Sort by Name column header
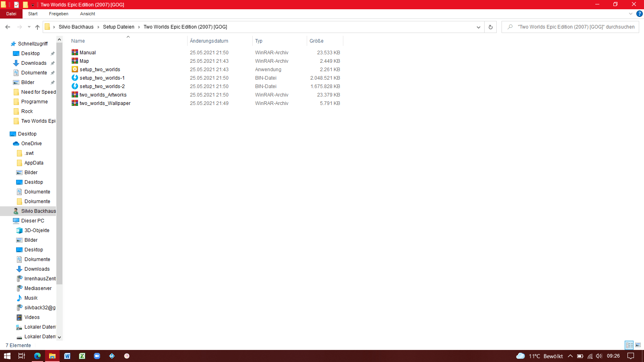 [x=128, y=41]
